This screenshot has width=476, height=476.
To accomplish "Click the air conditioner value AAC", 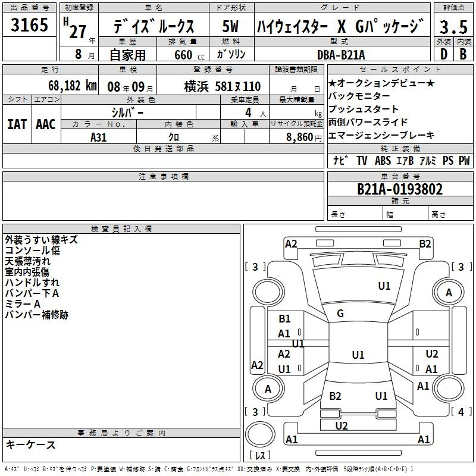I will coord(46,124).
